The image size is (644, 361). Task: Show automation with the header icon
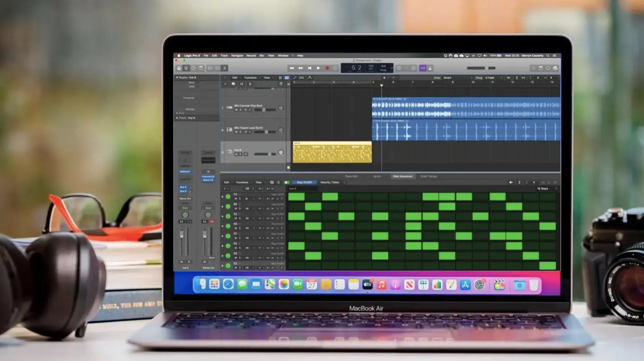coord(295,78)
